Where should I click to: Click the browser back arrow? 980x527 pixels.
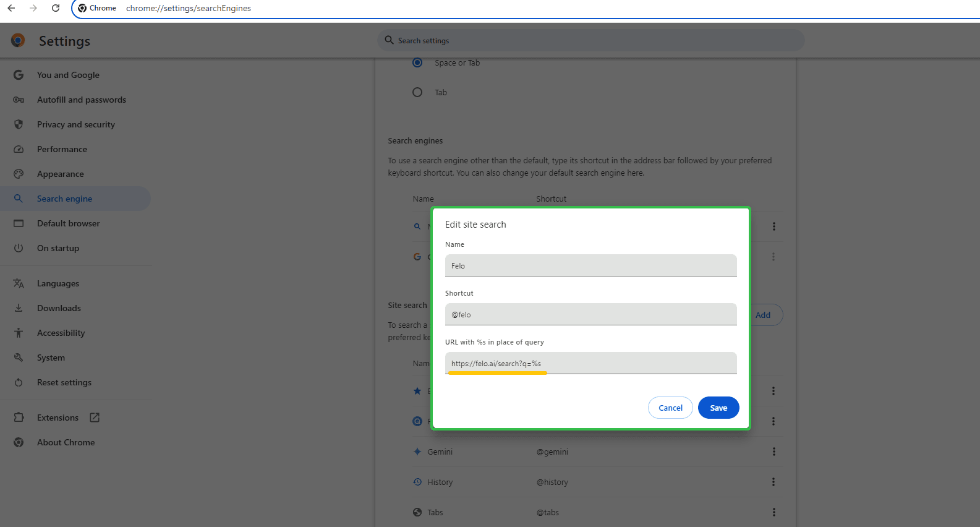pyautogui.click(x=11, y=8)
